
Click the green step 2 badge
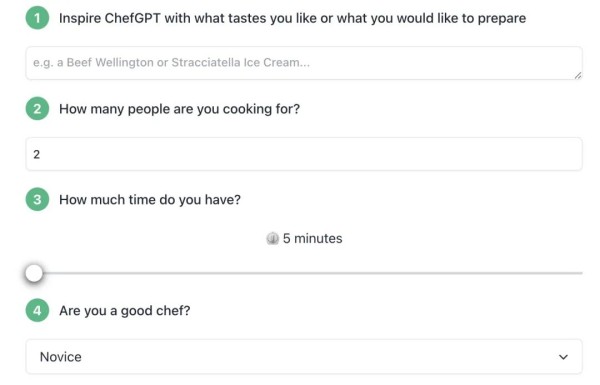tap(37, 109)
